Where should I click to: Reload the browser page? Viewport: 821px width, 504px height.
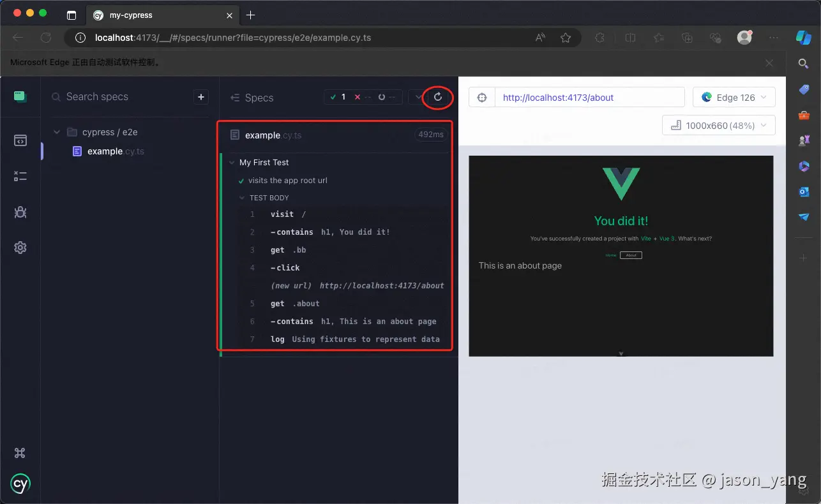tap(45, 38)
